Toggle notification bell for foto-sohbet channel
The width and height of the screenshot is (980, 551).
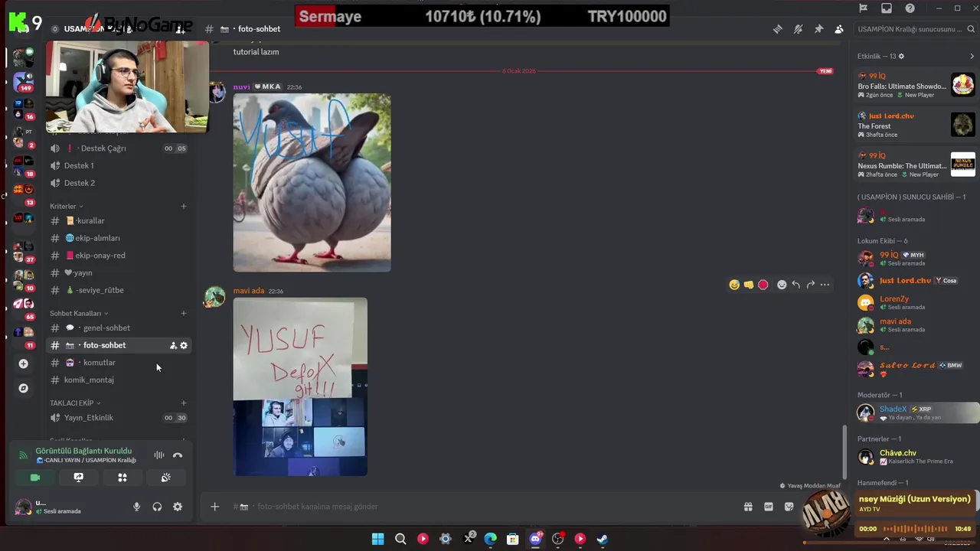799,29
